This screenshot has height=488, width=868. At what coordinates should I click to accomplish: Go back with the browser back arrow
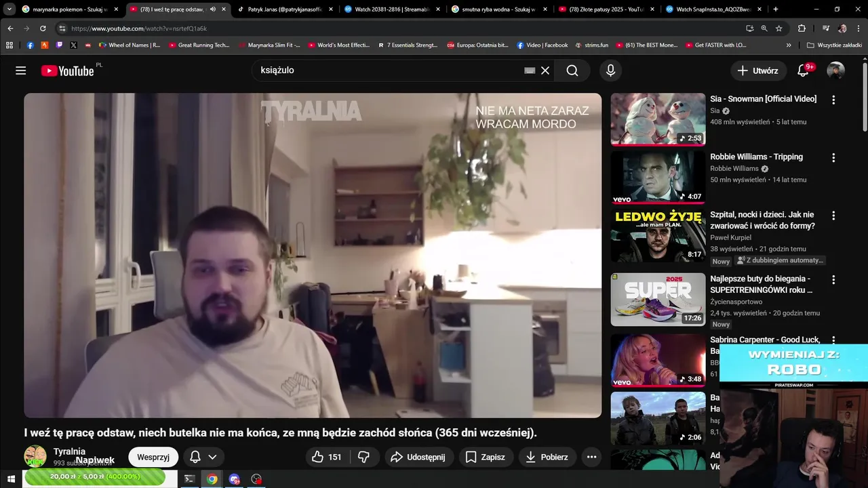pos(10,28)
